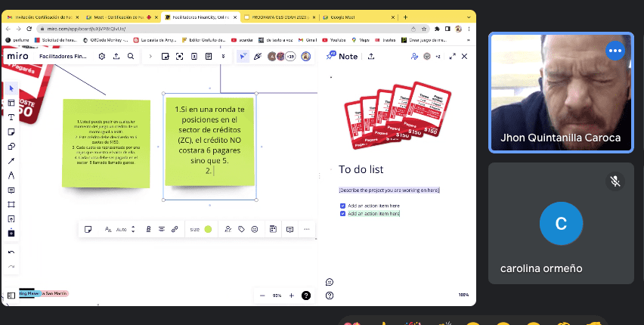Screen dimensions: 644x325
Task: Click the frame focus icon in the top toolbar
Action: pyautogui.click(x=179, y=56)
